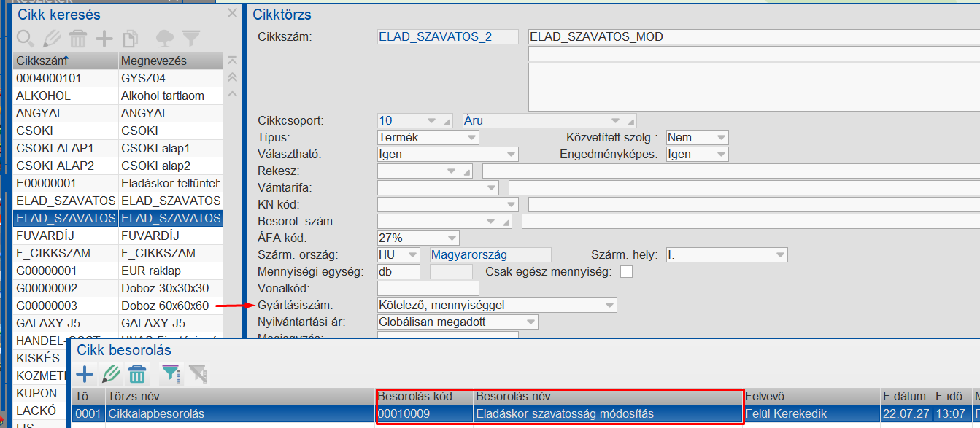The image size is (980, 428).
Task: Select the CSOKI ALAP1 article row
Action: coord(118,148)
